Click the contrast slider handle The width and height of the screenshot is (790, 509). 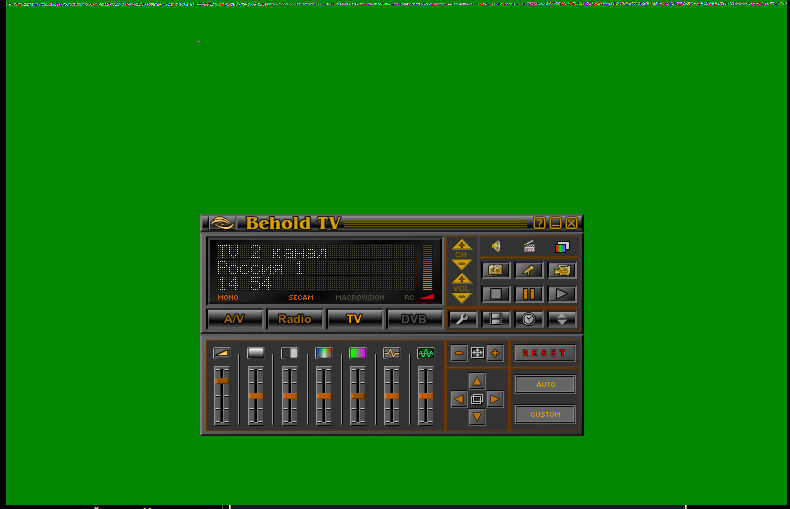(x=290, y=396)
